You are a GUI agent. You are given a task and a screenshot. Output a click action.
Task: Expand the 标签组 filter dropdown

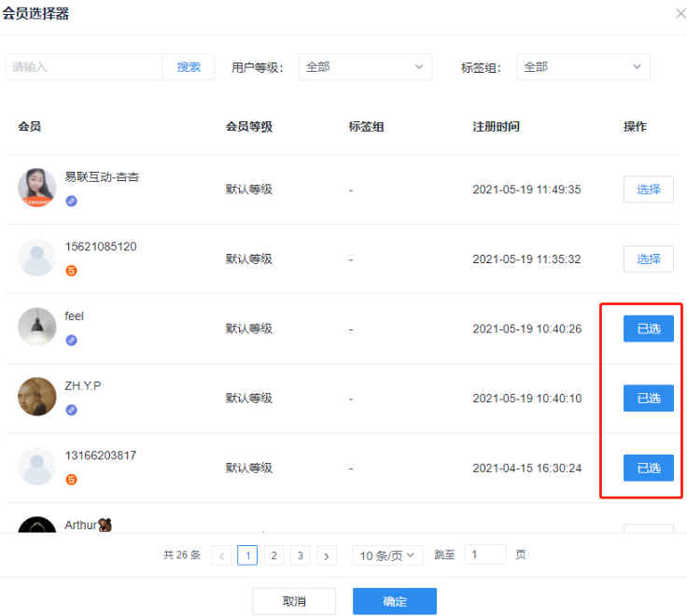pos(582,67)
